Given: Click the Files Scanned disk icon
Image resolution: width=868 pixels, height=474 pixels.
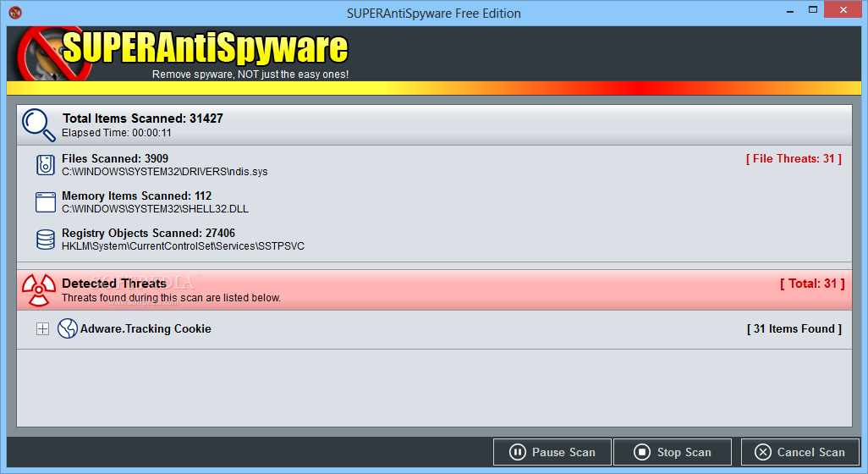Looking at the screenshot, I should click(x=46, y=165).
